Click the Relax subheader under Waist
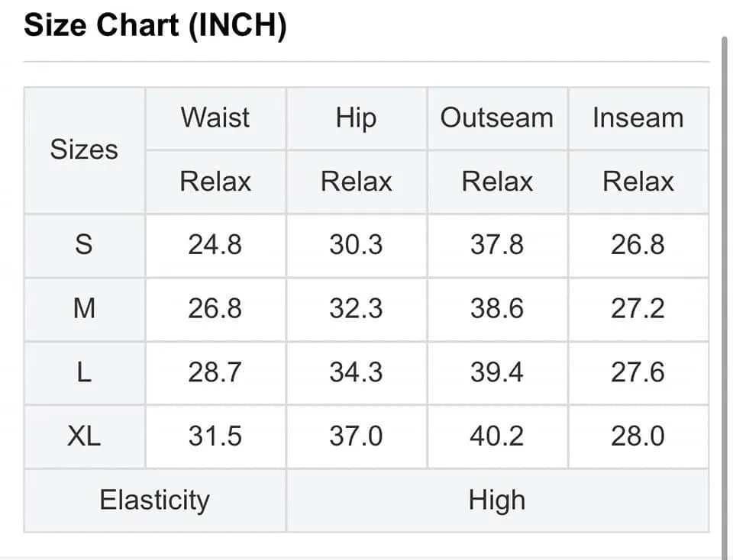The width and height of the screenshot is (733, 560). point(215,182)
